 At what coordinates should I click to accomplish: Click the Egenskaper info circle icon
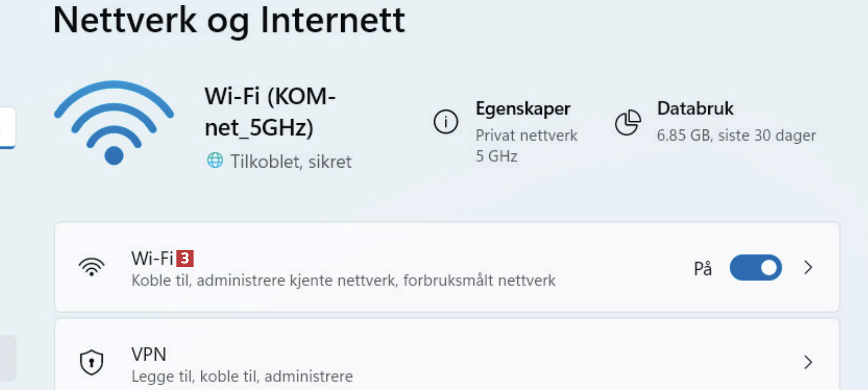(446, 122)
